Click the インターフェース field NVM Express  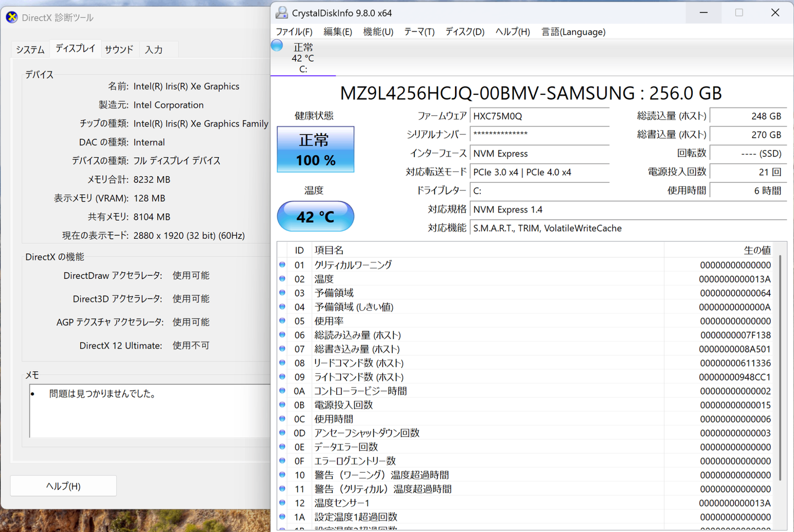coord(540,154)
